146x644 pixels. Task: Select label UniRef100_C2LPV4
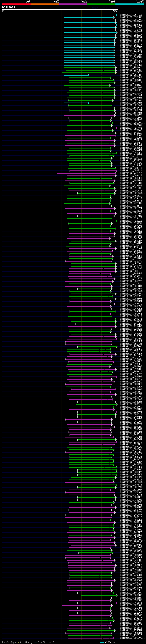pyautogui.click(x=131, y=208)
